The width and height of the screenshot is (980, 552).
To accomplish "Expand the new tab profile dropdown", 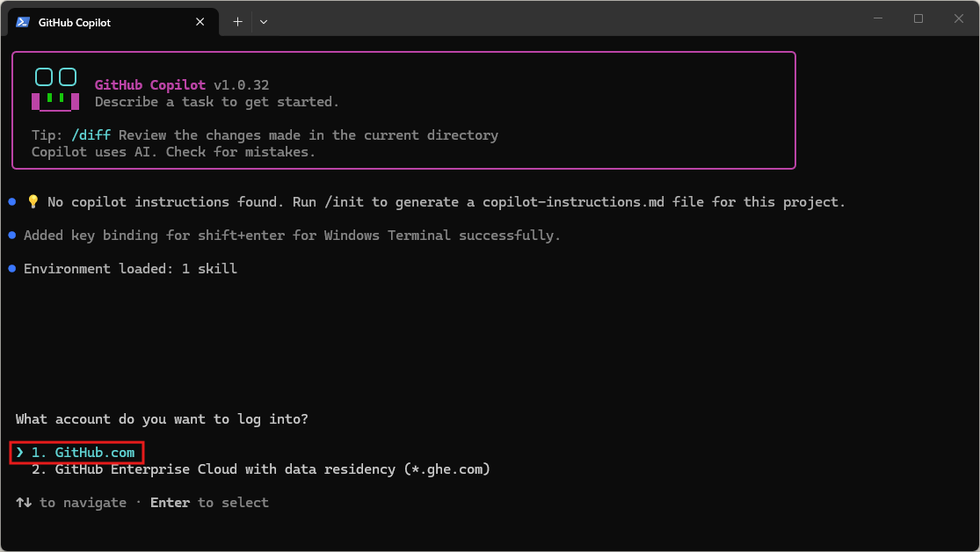I will tap(264, 22).
